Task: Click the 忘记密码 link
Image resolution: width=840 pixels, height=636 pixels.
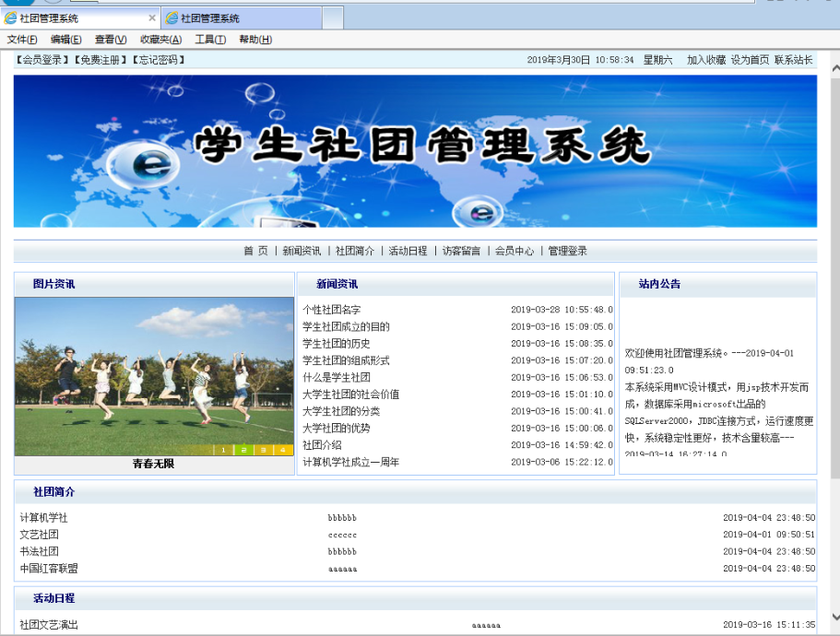Action: point(159,60)
